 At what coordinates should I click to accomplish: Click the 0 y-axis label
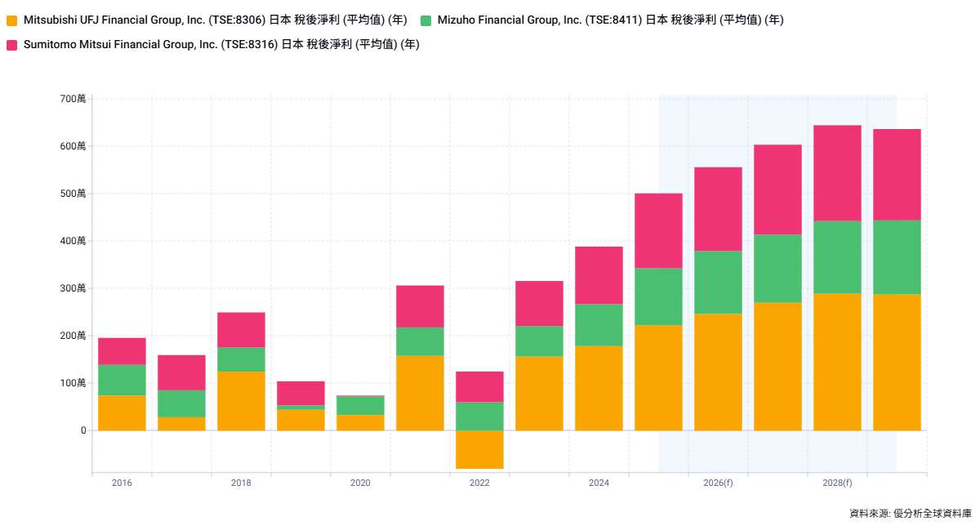(x=83, y=430)
